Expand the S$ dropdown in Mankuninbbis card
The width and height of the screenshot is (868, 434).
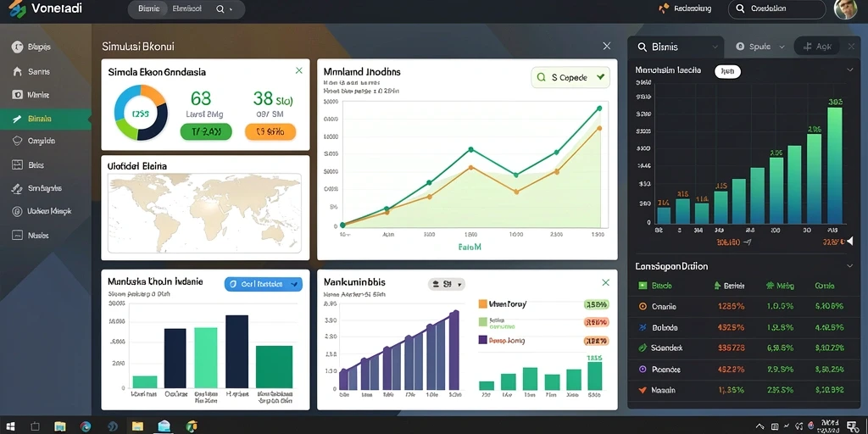click(447, 284)
